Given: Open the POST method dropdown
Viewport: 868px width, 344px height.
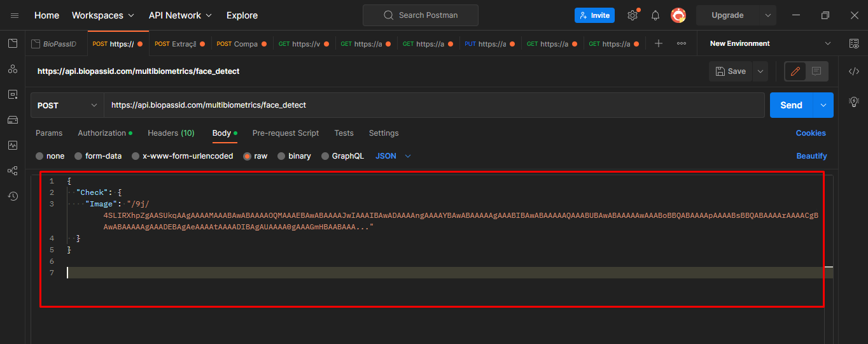Looking at the screenshot, I should [x=67, y=105].
